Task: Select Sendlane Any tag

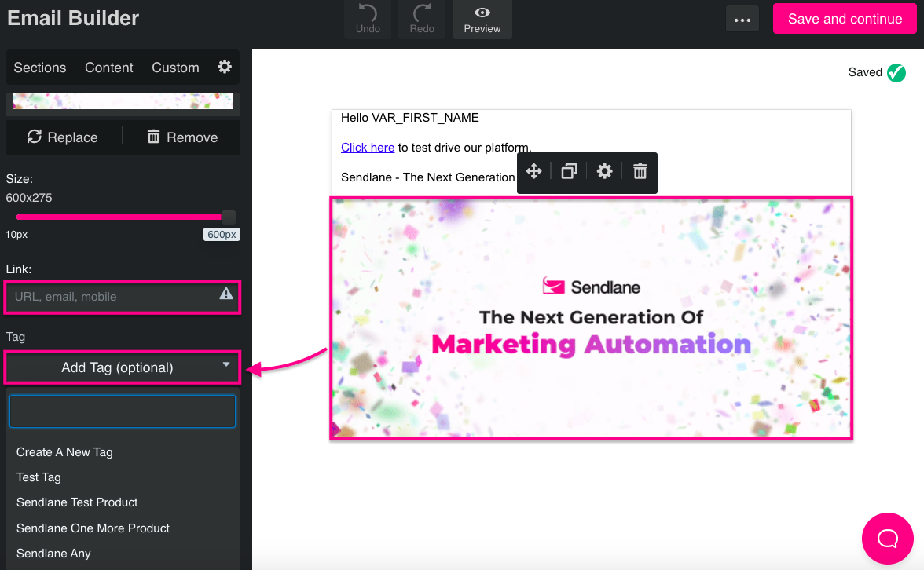Action: pos(53,554)
